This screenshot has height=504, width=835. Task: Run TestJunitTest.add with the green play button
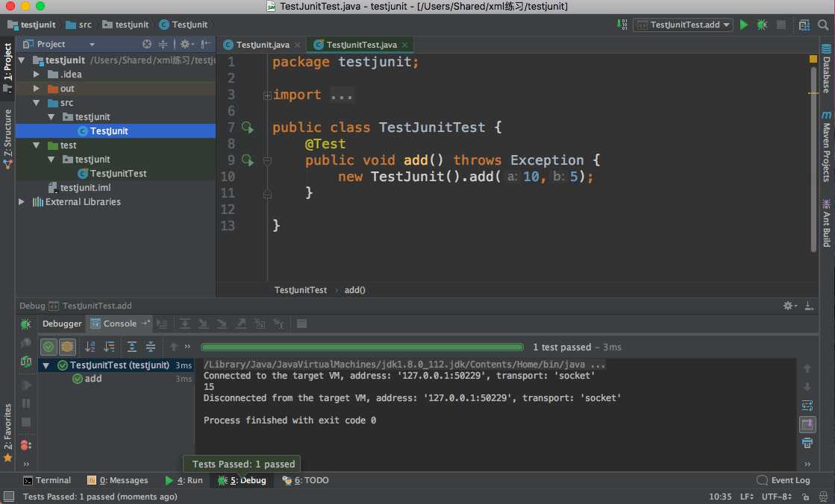[744, 25]
